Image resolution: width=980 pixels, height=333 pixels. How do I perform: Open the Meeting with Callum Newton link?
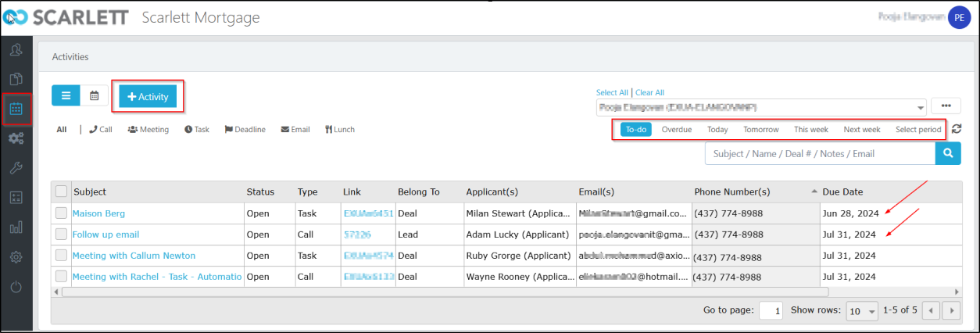pyautogui.click(x=134, y=256)
